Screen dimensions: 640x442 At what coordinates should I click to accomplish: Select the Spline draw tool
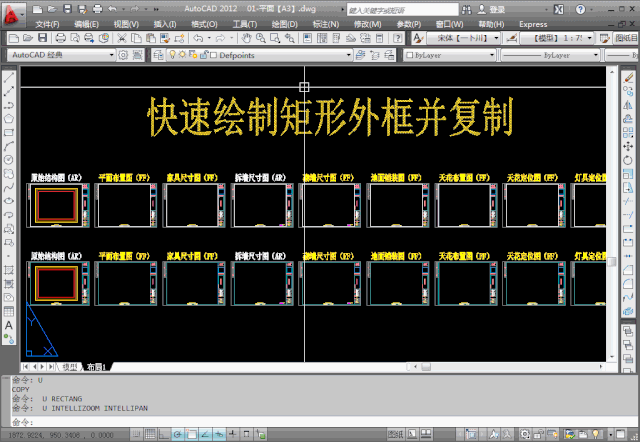tap(9, 187)
